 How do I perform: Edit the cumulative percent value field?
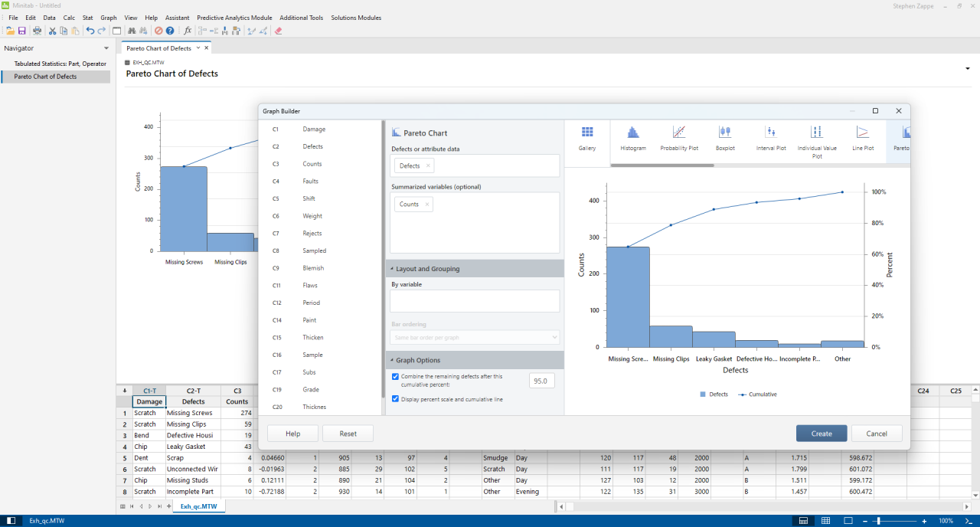(541, 380)
